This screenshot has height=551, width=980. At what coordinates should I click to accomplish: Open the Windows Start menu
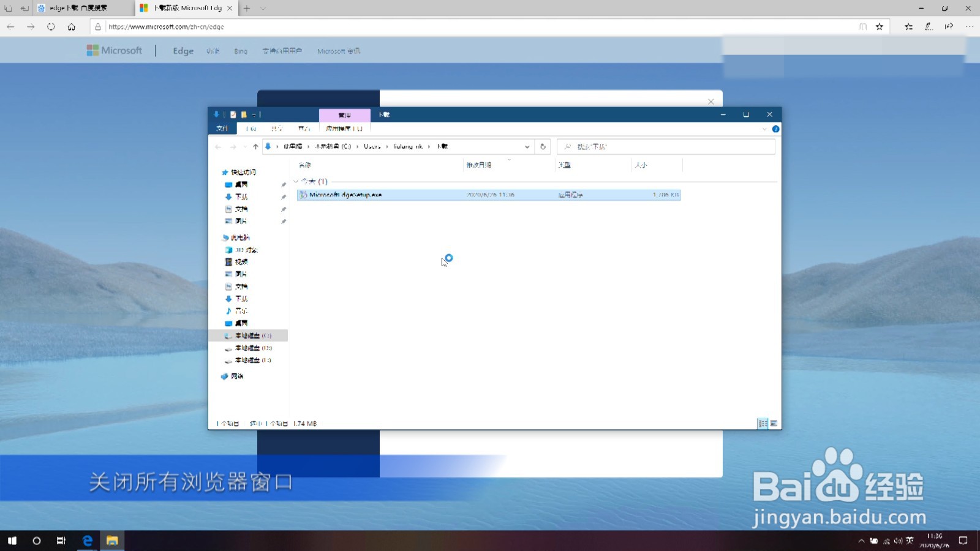pyautogui.click(x=12, y=541)
